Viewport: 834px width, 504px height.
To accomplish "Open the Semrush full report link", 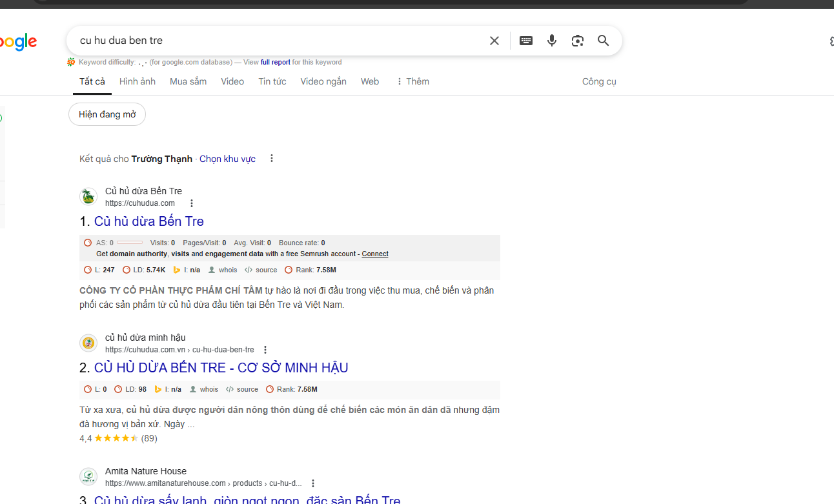I will pos(276,63).
